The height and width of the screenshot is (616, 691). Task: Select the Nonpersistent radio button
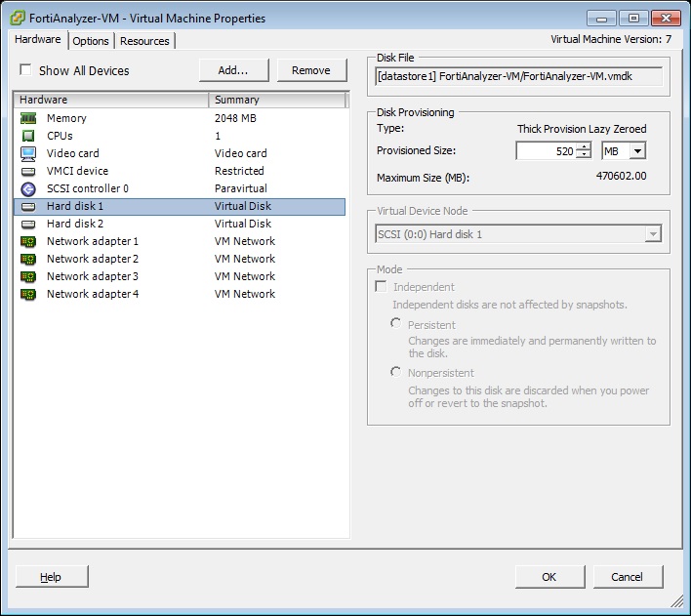coord(395,372)
